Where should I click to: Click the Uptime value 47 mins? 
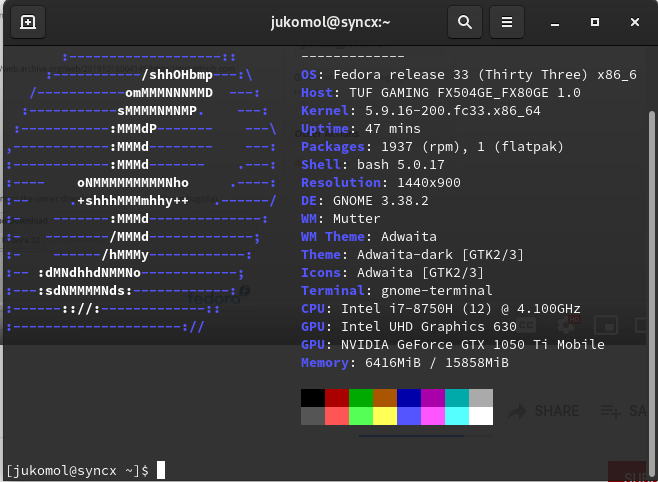click(392, 129)
